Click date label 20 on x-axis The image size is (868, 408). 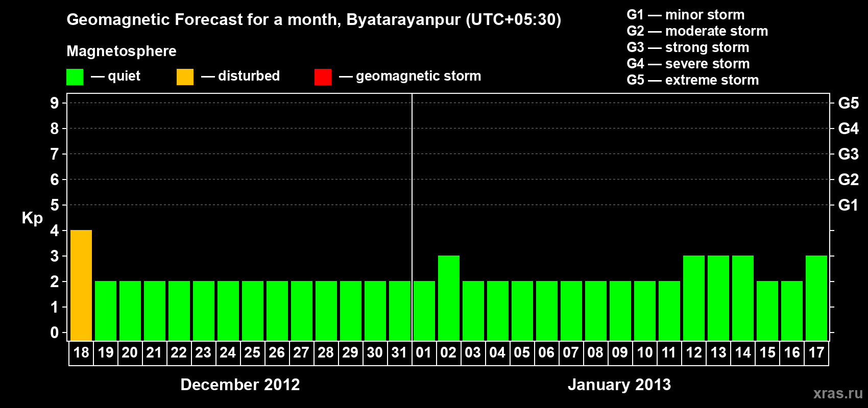coord(130,352)
